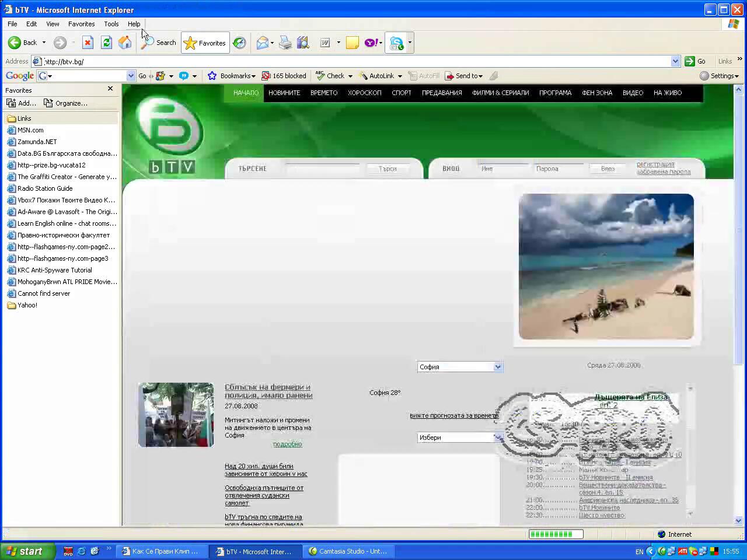Open the Help menu
Viewport: 747px width, 560px height.
pos(134,24)
